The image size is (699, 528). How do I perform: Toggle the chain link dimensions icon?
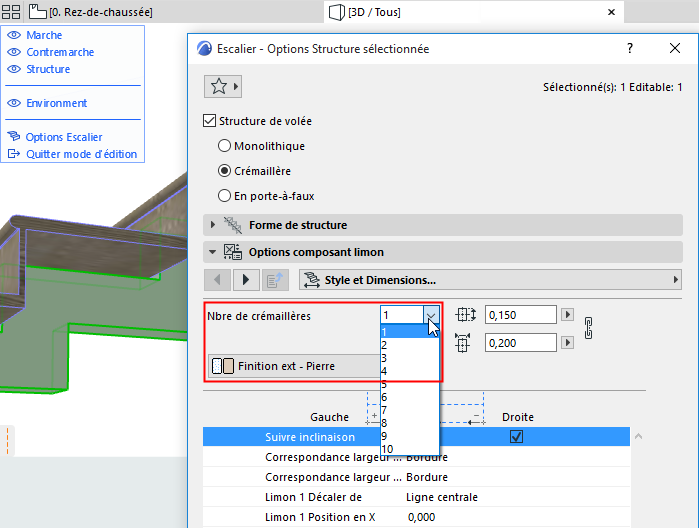[588, 328]
